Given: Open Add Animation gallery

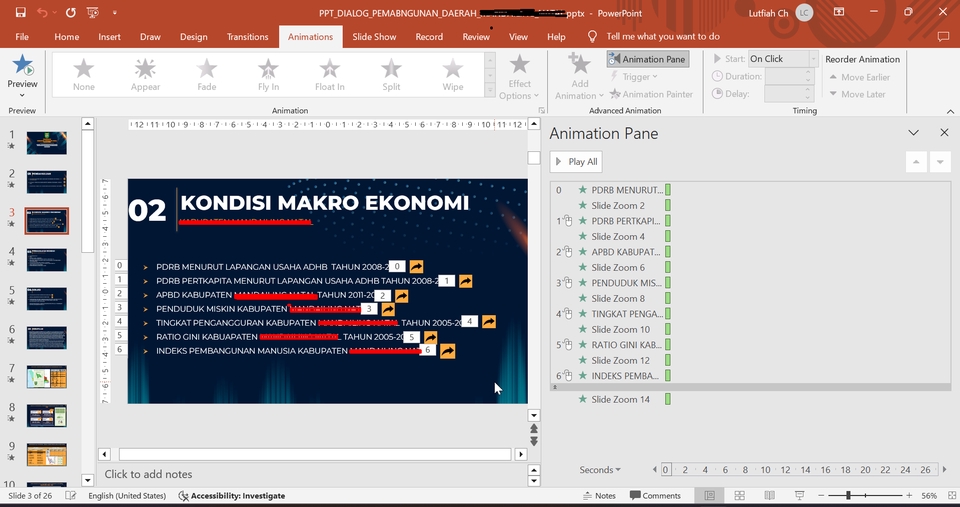Looking at the screenshot, I should coord(579,76).
